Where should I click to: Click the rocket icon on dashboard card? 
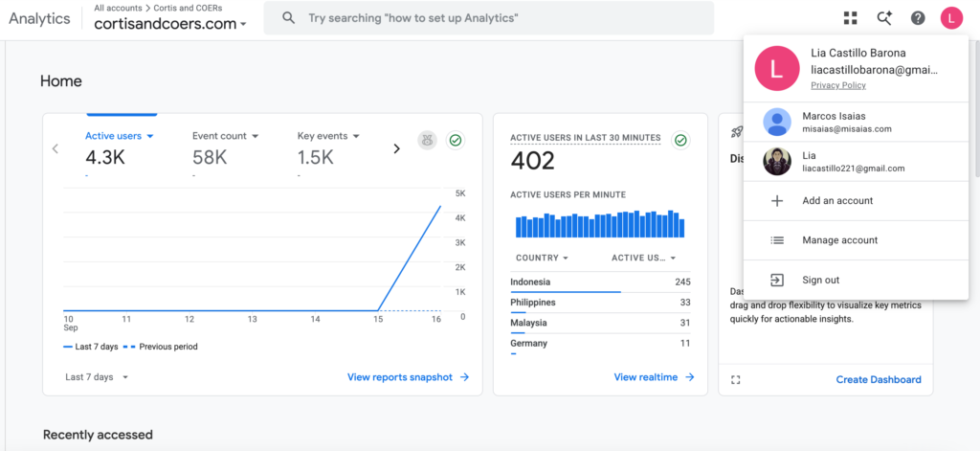tap(736, 132)
